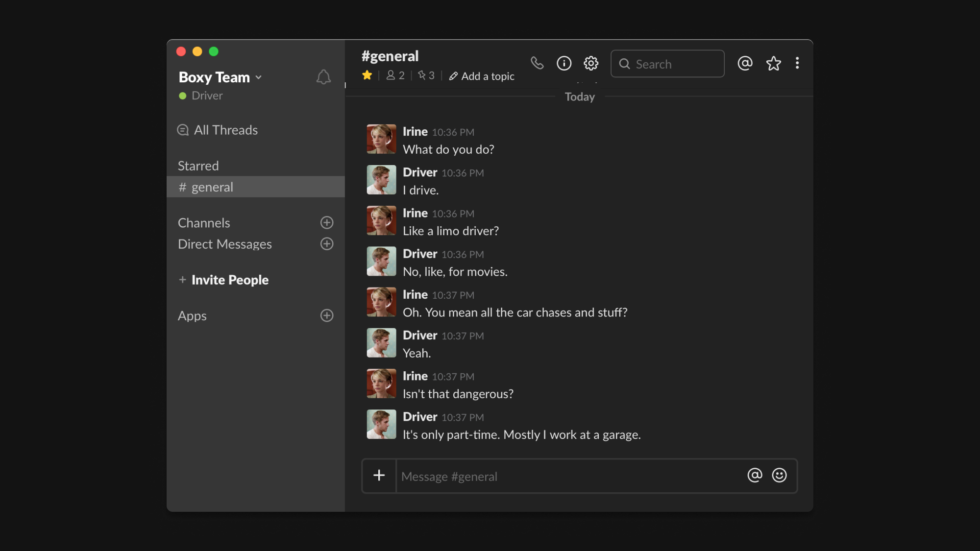980x551 pixels.
Task: Add a new channel with plus icon
Action: (327, 223)
